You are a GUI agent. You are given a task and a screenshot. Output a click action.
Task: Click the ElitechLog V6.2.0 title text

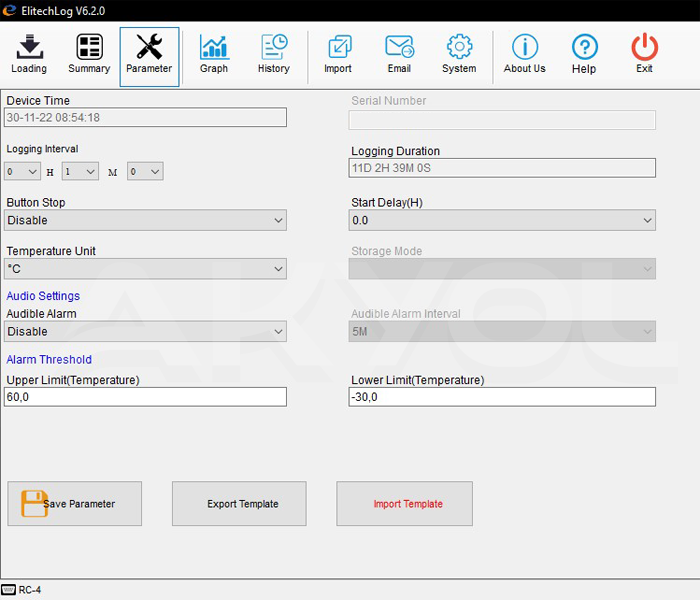63,11
